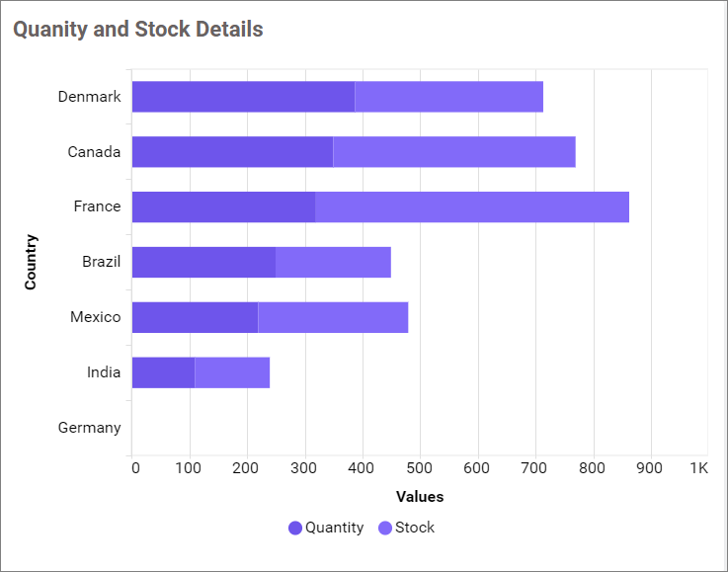Click the Germany axis label

point(89,428)
